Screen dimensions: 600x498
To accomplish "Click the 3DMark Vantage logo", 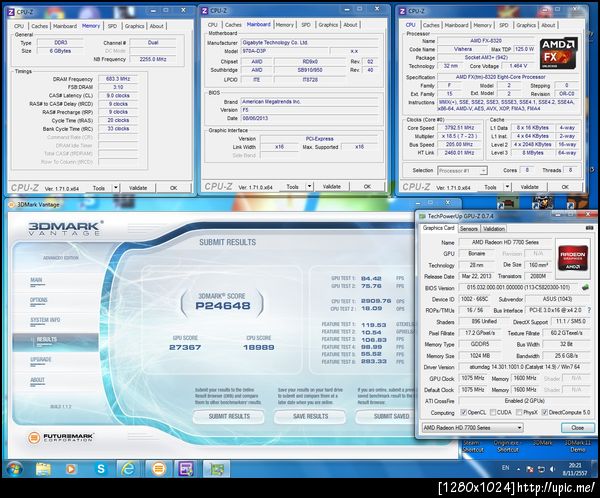I will [65, 228].
